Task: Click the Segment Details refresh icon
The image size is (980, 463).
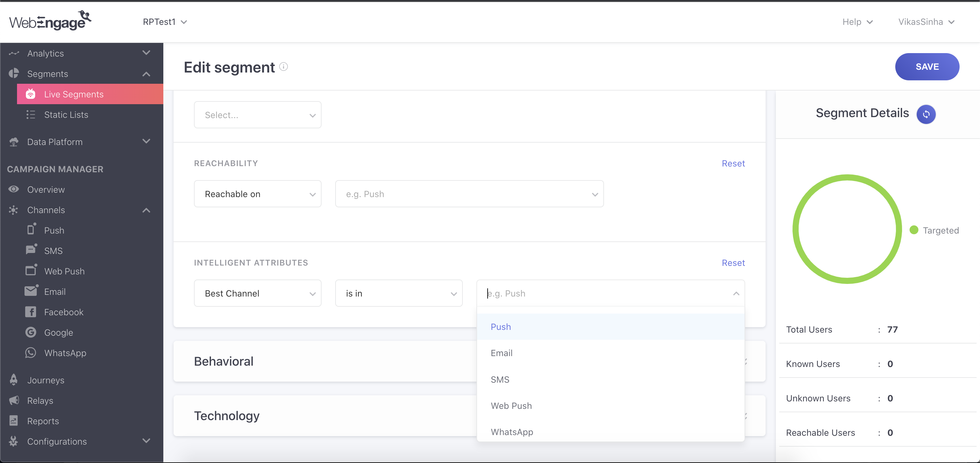Action: tap(926, 114)
